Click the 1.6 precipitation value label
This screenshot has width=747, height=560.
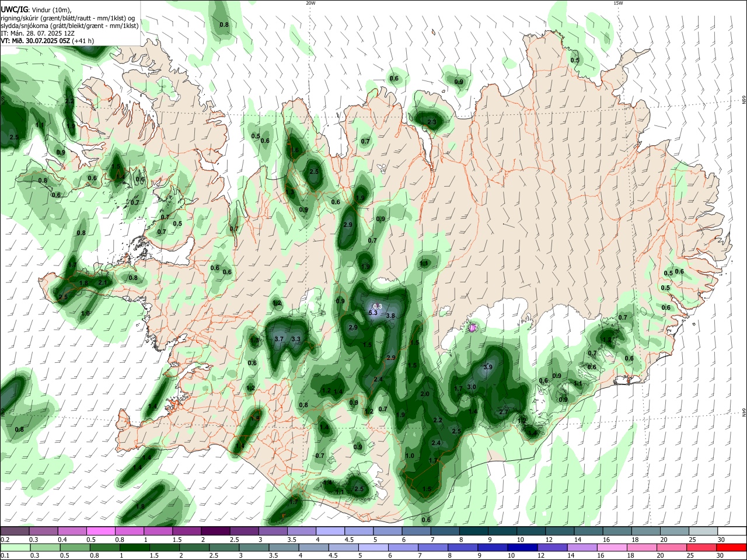coord(295,150)
